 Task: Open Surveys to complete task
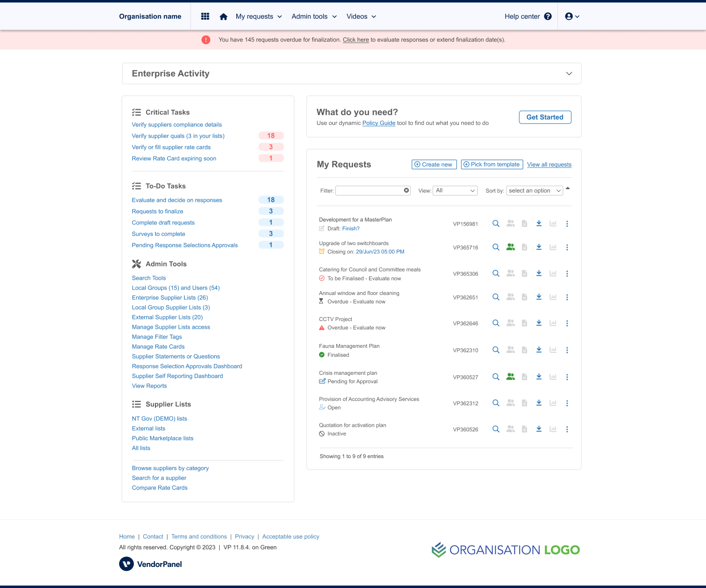click(x=158, y=234)
